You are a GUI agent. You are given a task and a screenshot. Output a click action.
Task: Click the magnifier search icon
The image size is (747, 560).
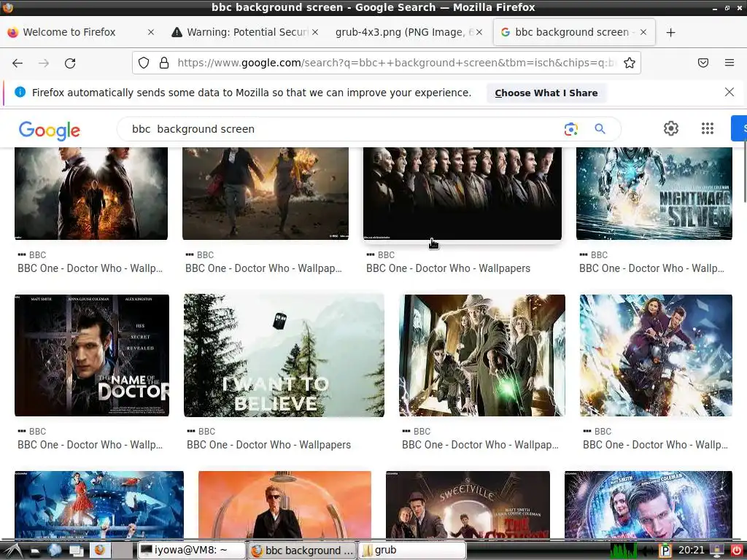click(x=600, y=129)
